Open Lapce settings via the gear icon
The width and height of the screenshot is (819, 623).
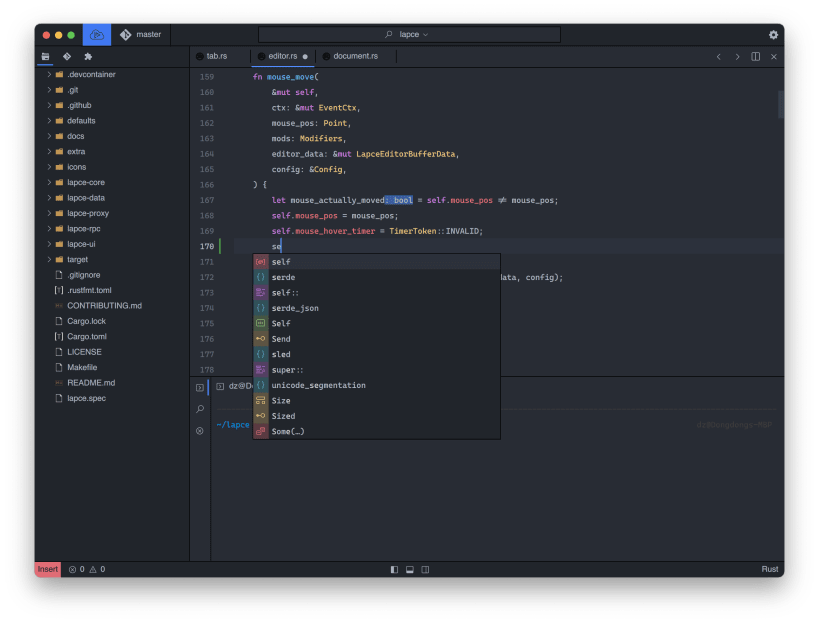point(773,33)
